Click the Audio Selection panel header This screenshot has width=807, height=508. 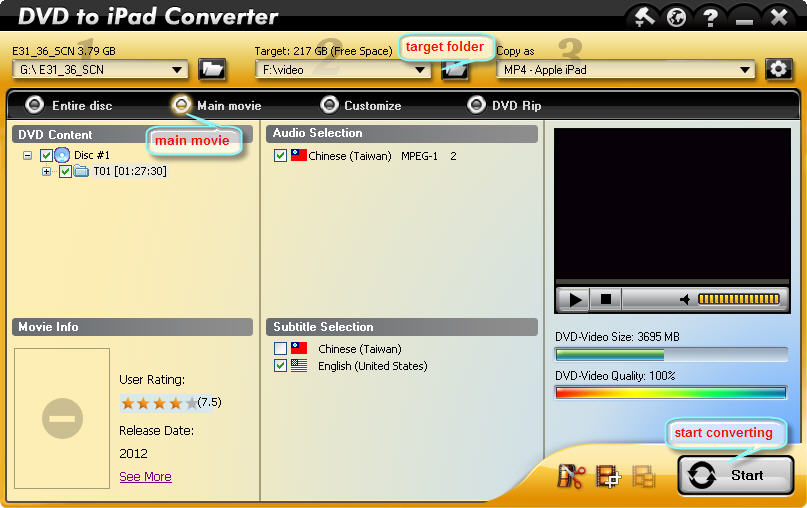(401, 133)
